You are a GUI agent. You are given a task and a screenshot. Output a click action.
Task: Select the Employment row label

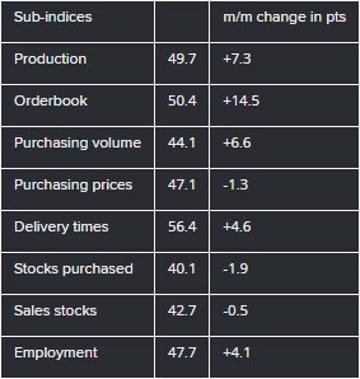pyautogui.click(x=56, y=353)
